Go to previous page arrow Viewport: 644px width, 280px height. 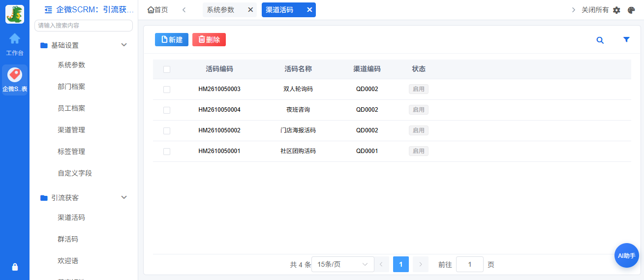tap(381, 264)
